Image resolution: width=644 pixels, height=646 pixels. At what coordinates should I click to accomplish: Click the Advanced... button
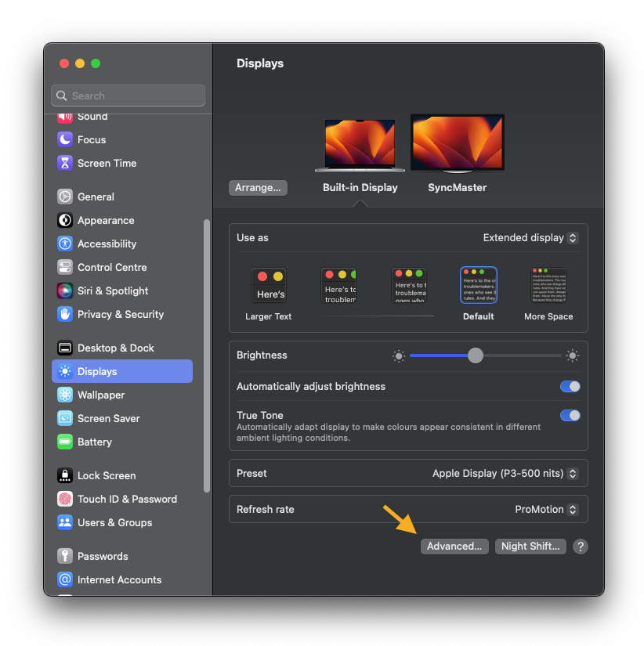(454, 547)
